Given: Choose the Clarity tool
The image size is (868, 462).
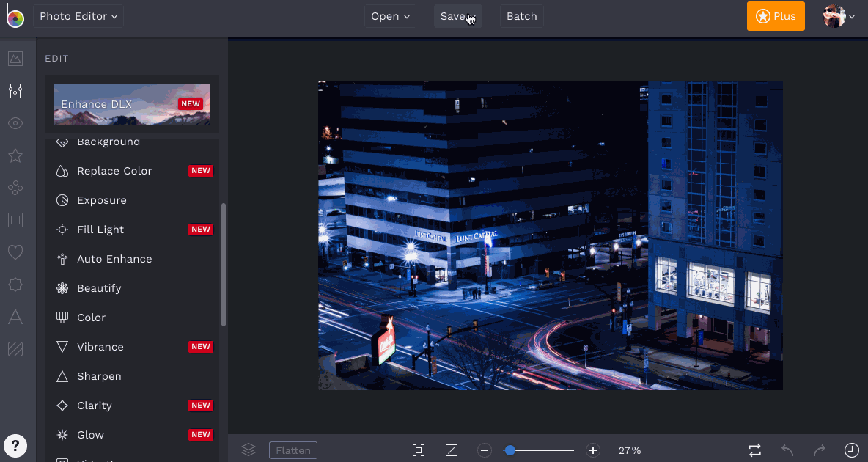Looking at the screenshot, I should 132,406.
